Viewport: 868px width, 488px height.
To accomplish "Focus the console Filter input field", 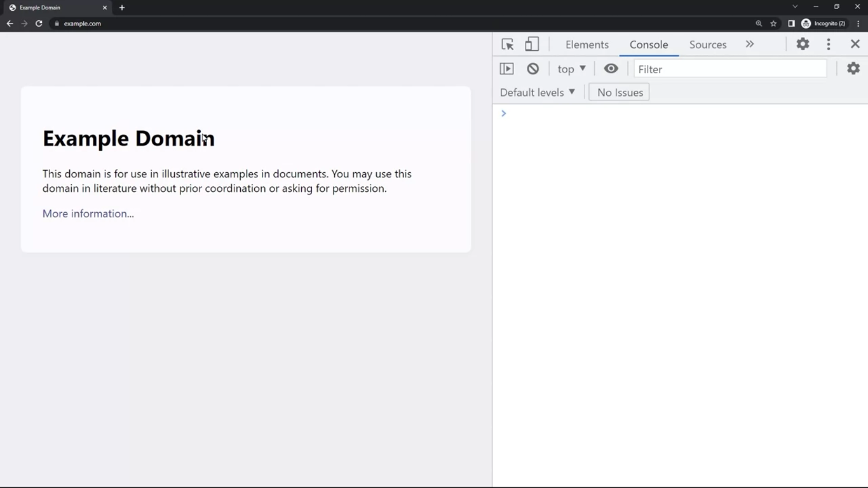I will point(730,69).
